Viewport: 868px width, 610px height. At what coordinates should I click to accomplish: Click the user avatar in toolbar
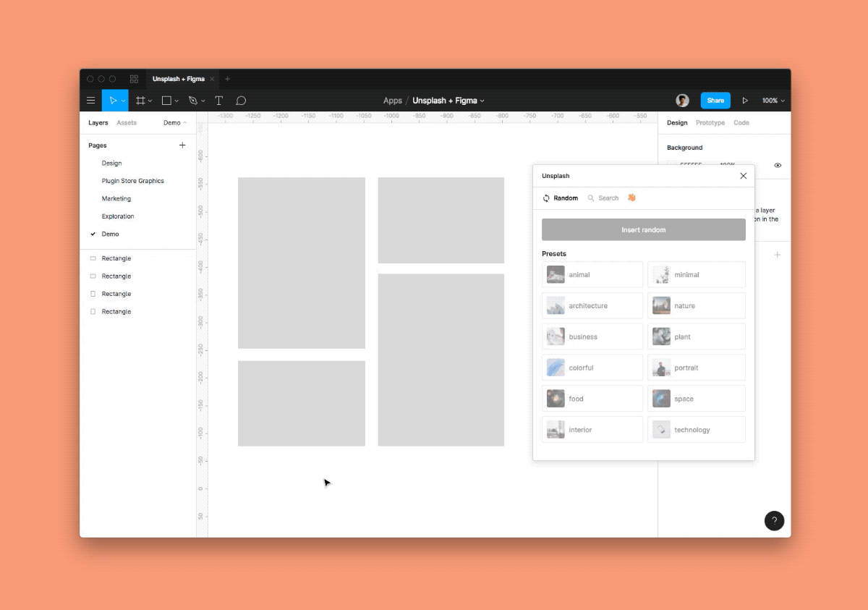click(x=682, y=101)
